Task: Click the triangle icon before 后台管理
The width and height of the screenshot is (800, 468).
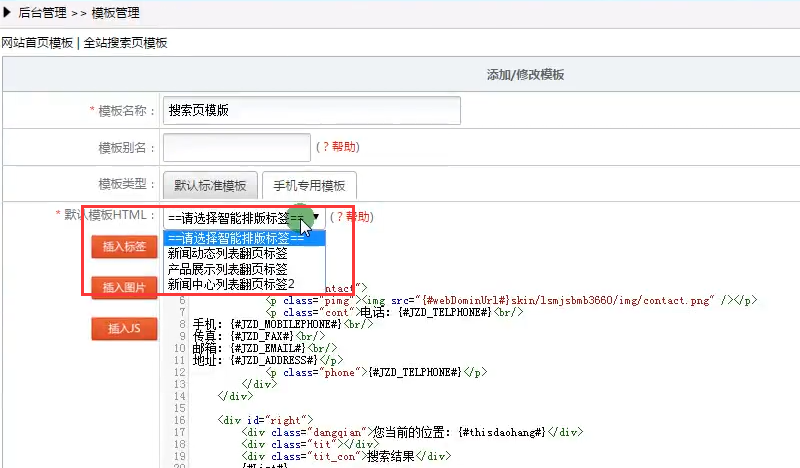Action: pyautogui.click(x=7, y=13)
